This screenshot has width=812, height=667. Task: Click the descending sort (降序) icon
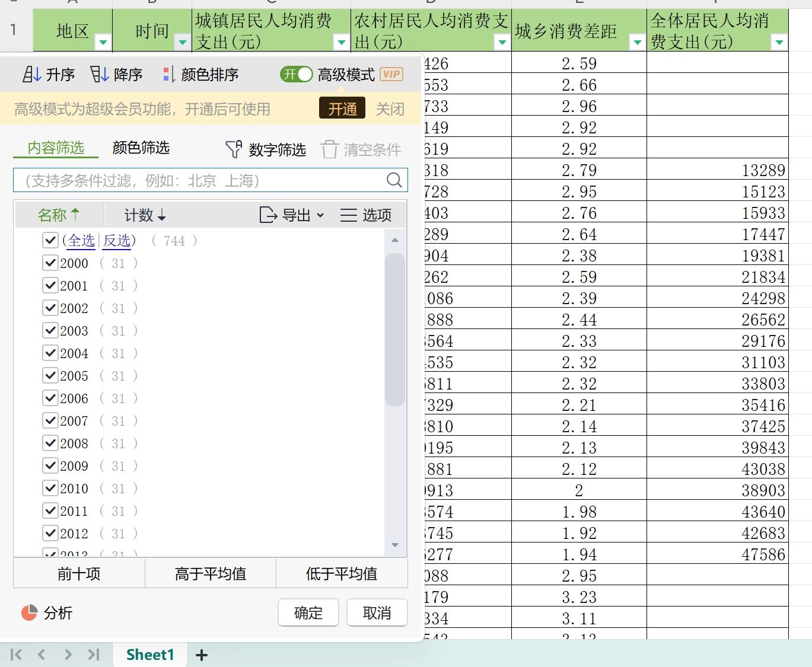pos(99,74)
